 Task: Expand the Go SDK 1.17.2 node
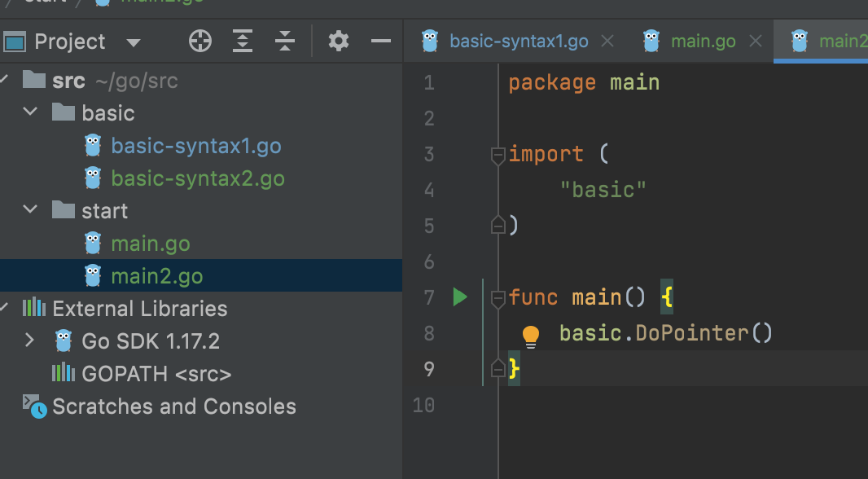30,341
